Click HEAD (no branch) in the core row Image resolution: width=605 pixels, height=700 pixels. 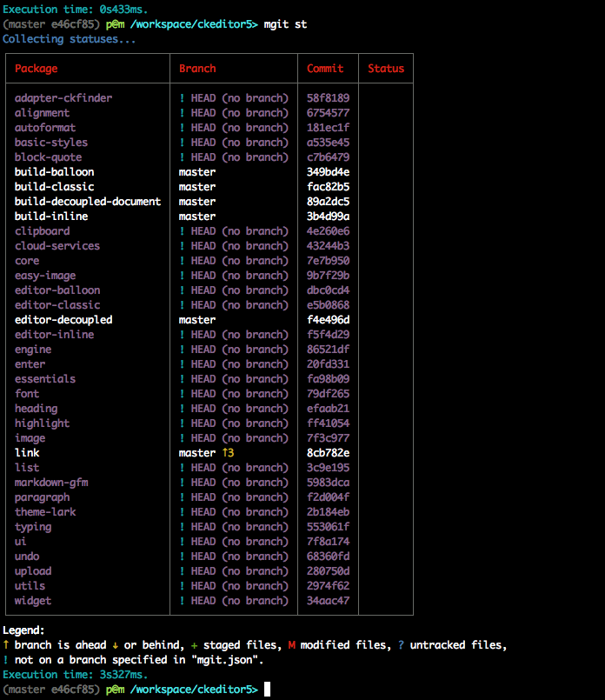[x=240, y=261]
